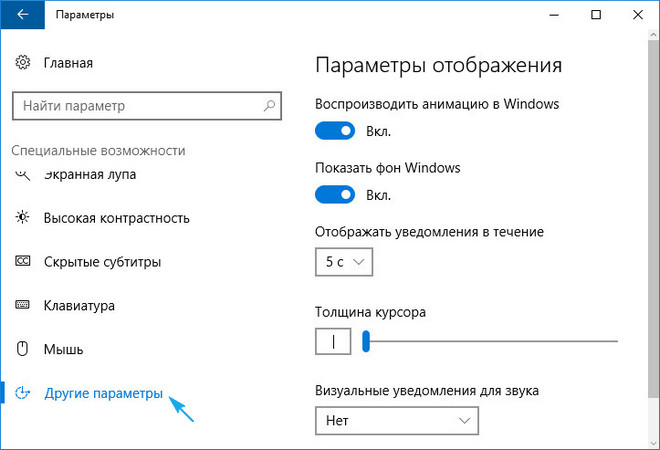Click the Другие параметры icon
This screenshot has height=450, width=660.
pos(23,394)
